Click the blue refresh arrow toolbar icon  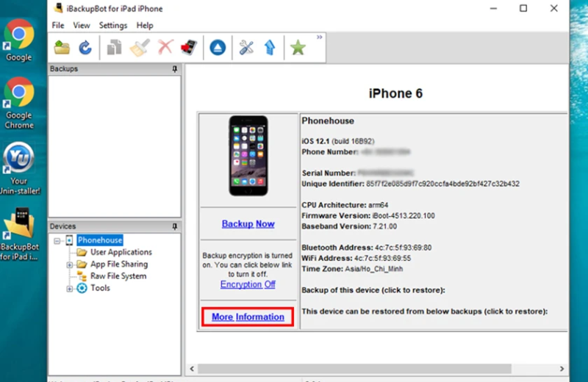click(85, 48)
